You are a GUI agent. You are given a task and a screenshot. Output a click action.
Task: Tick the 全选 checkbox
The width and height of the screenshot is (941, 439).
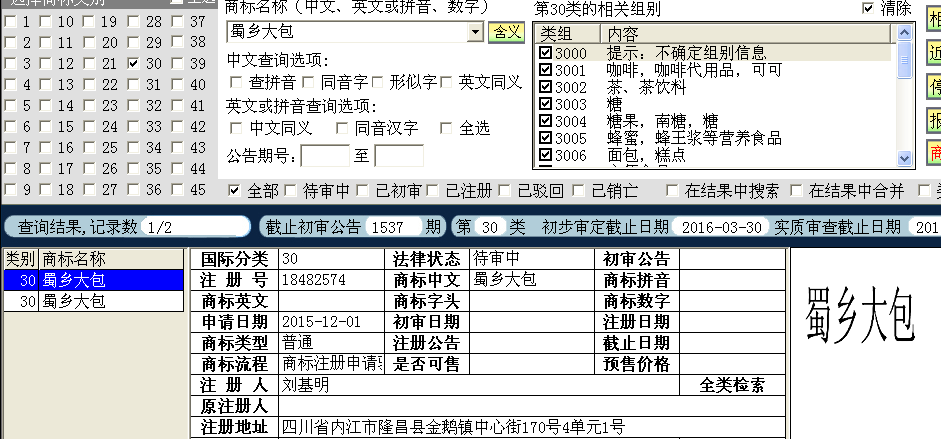tap(446, 128)
